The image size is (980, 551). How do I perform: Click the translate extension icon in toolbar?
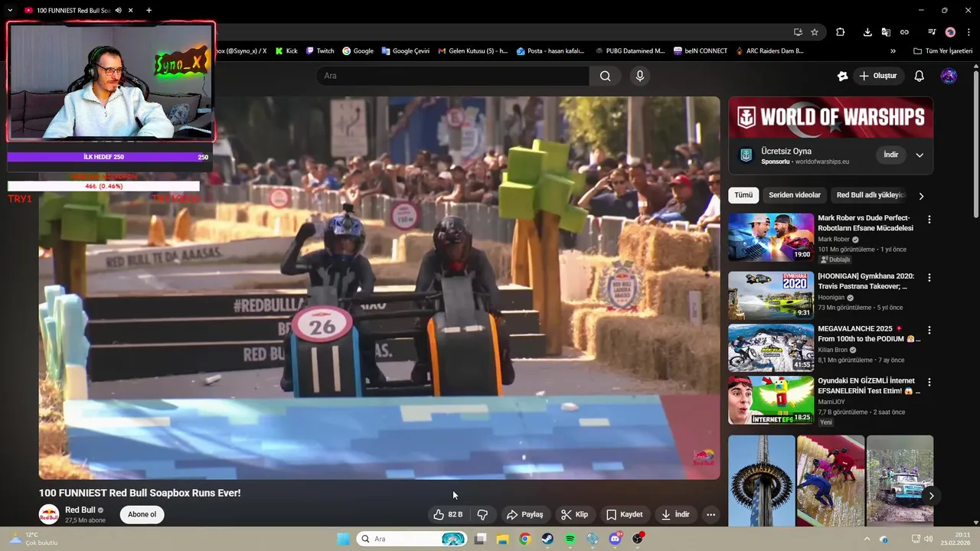(x=886, y=32)
